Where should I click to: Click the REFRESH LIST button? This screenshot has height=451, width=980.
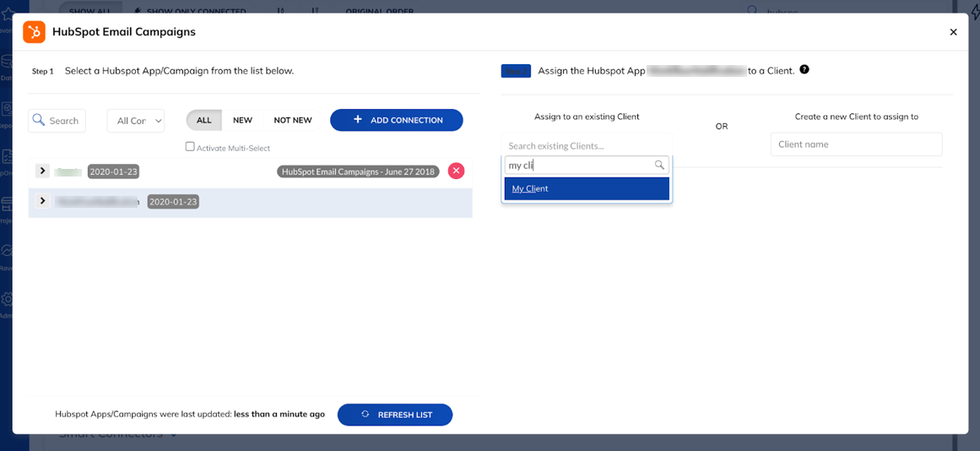coord(395,415)
